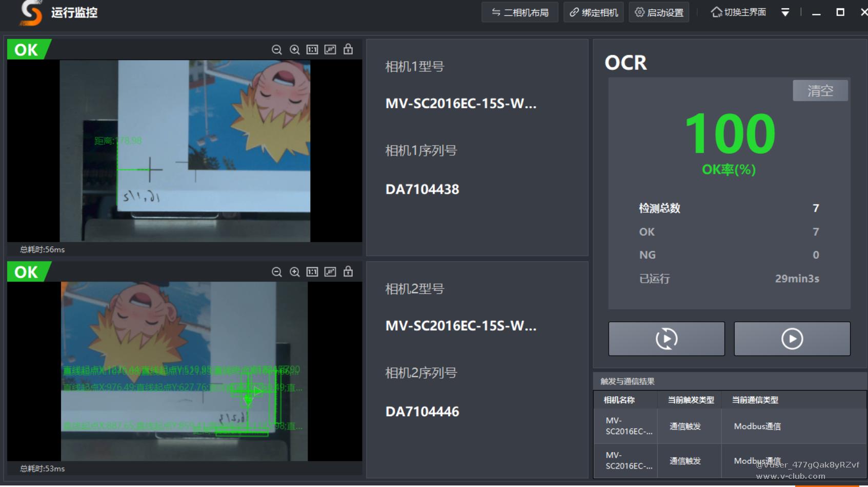Fit camera 2 image to window

point(330,272)
